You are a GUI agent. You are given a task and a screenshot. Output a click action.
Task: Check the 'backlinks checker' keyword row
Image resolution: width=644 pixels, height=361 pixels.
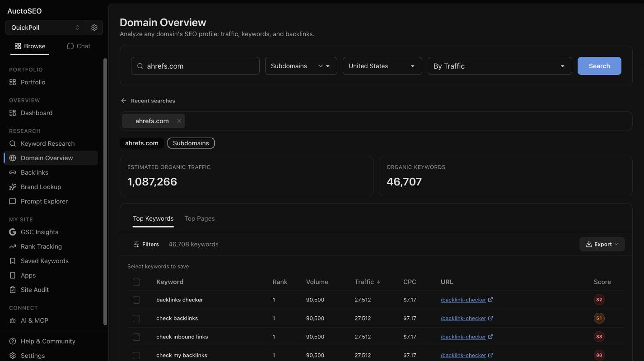click(x=136, y=300)
